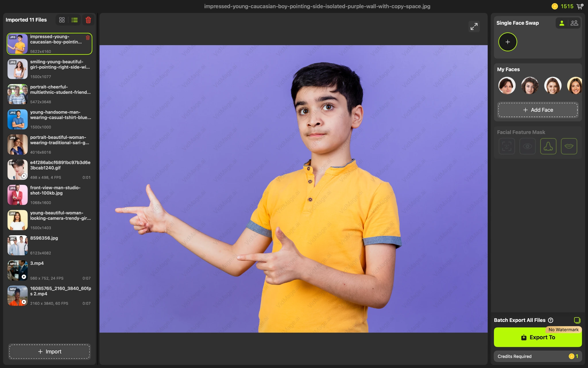Select front-view-man-studio-shot-100kb.jpg
The height and width of the screenshot is (368, 588).
pyautogui.click(x=49, y=195)
